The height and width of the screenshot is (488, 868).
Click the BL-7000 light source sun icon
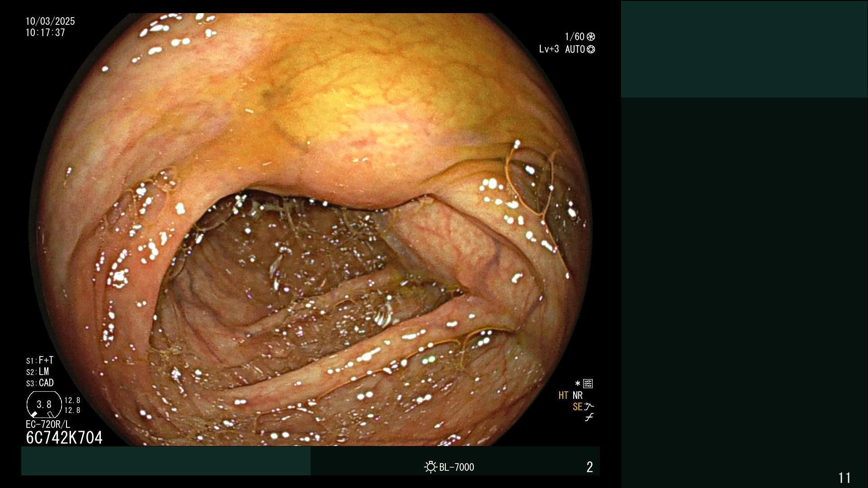coord(431,467)
